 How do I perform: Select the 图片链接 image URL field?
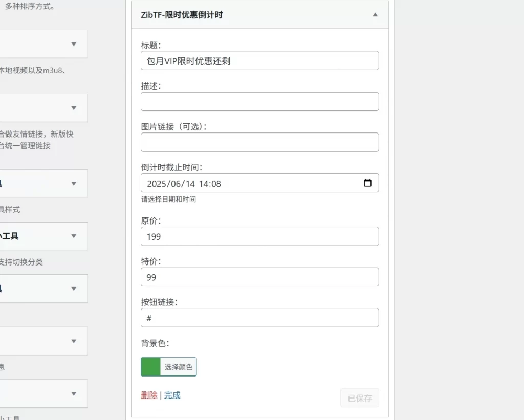click(x=259, y=142)
